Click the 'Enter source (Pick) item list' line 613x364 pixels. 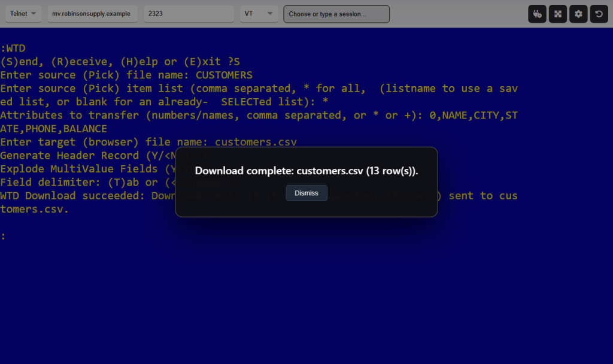[259, 89]
